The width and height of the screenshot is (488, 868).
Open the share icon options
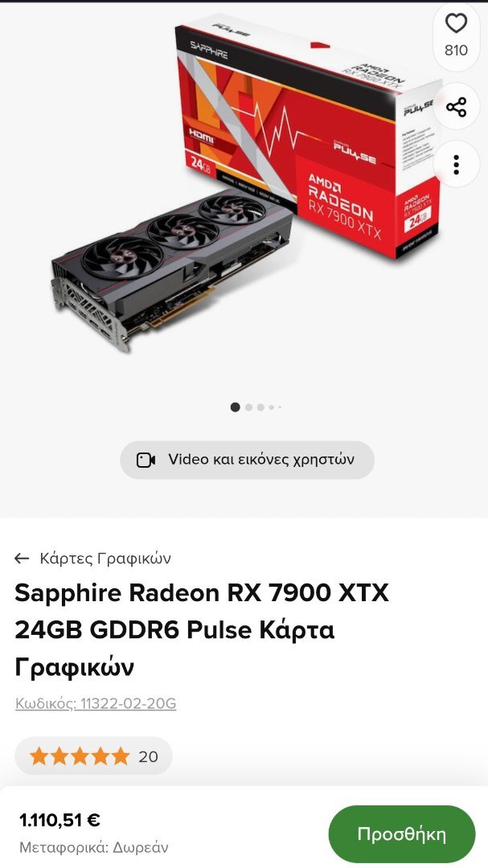click(456, 106)
